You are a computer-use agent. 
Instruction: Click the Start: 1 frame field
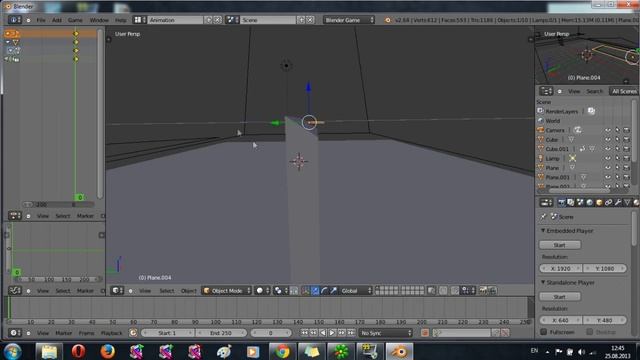coord(167,333)
